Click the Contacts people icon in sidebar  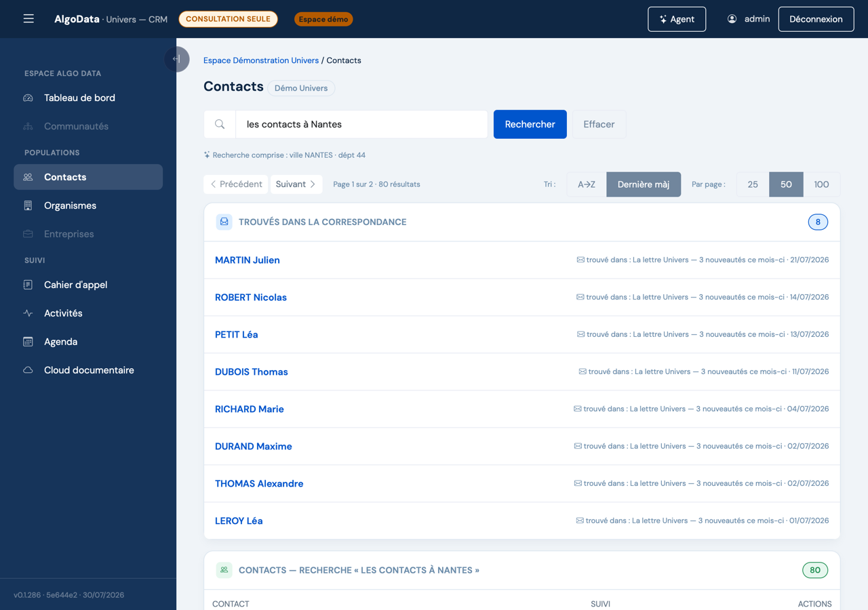pyautogui.click(x=28, y=177)
